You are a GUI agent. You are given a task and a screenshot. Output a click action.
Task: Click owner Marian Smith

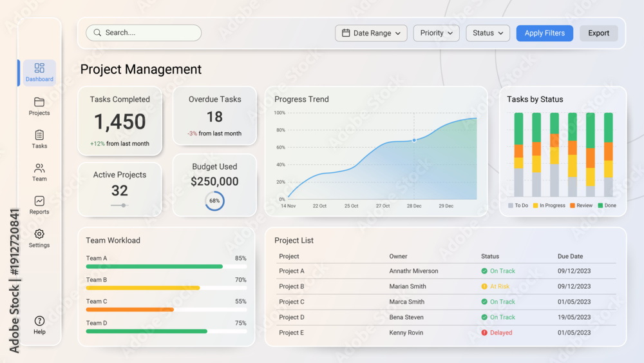click(408, 286)
